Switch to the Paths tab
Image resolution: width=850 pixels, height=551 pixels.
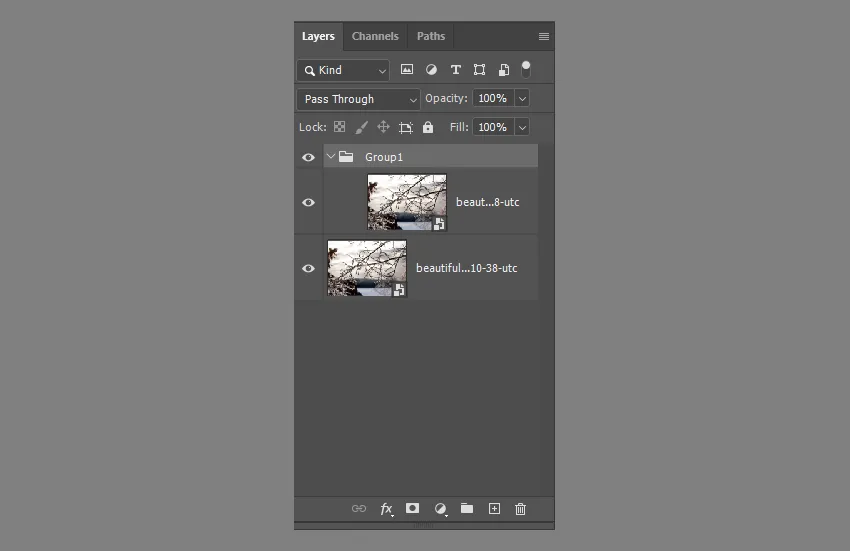(x=431, y=37)
